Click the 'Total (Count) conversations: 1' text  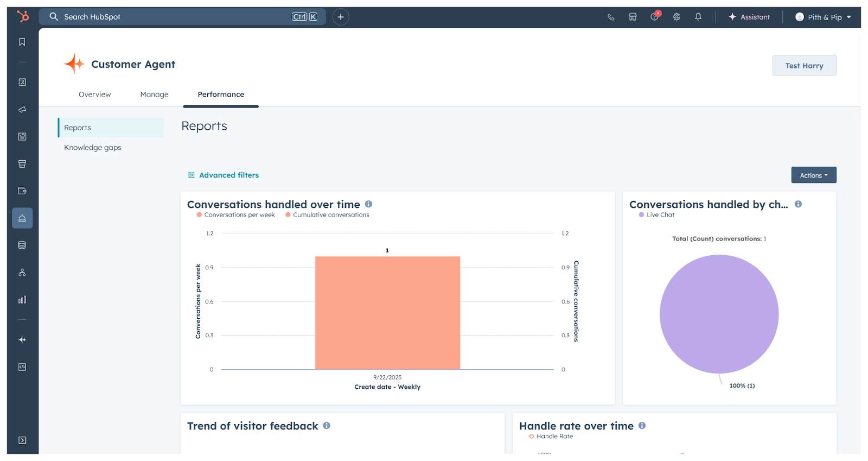719,239
